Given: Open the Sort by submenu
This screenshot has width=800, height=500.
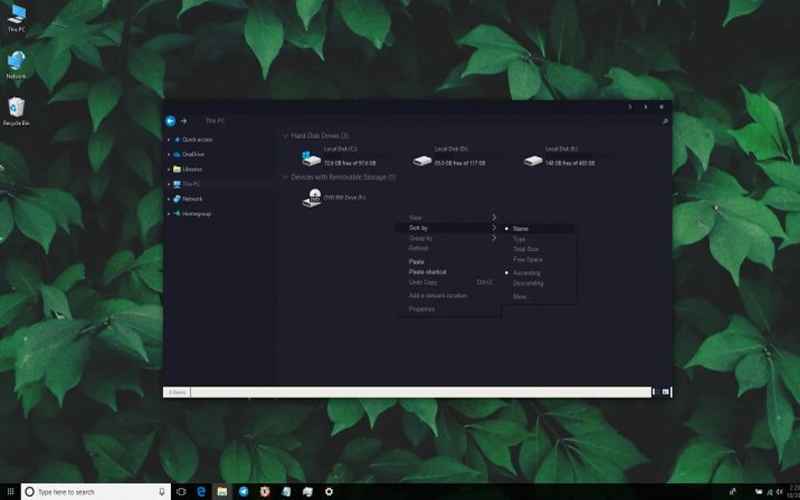Looking at the screenshot, I should (x=449, y=228).
